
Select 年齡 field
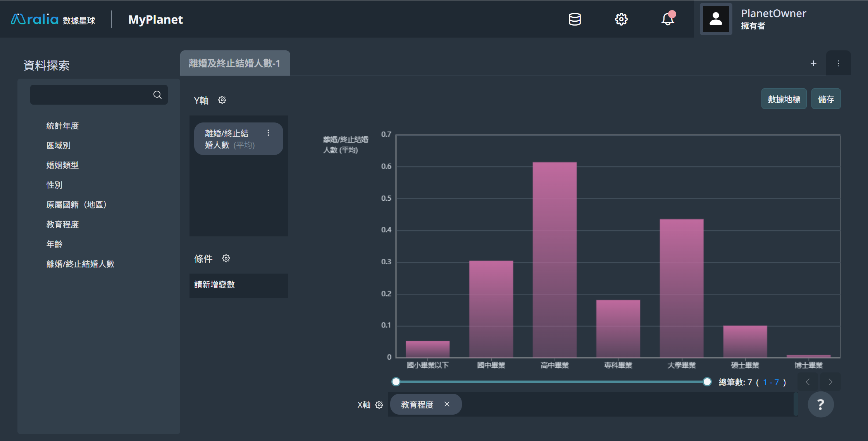54,244
